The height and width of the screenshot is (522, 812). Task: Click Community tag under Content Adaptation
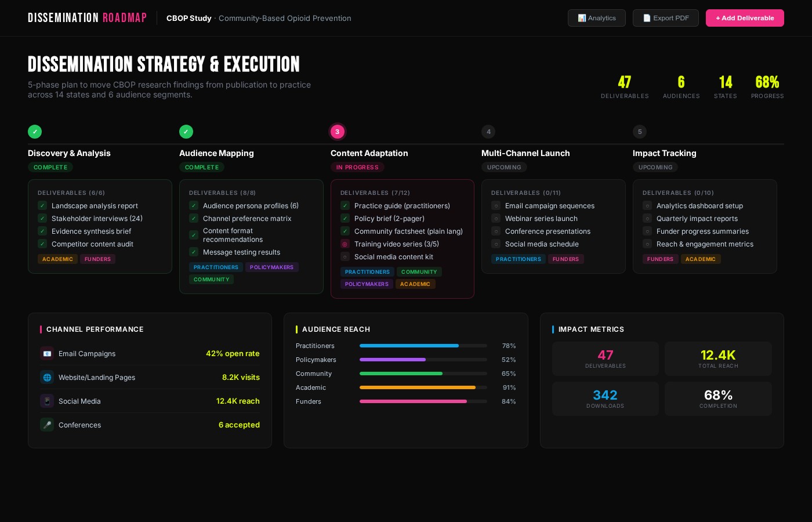tap(419, 271)
